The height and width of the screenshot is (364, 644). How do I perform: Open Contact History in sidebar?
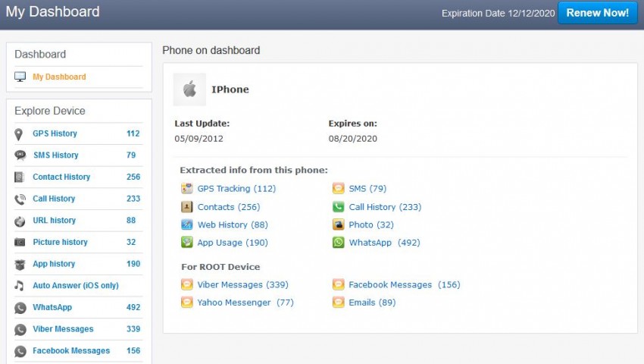61,177
